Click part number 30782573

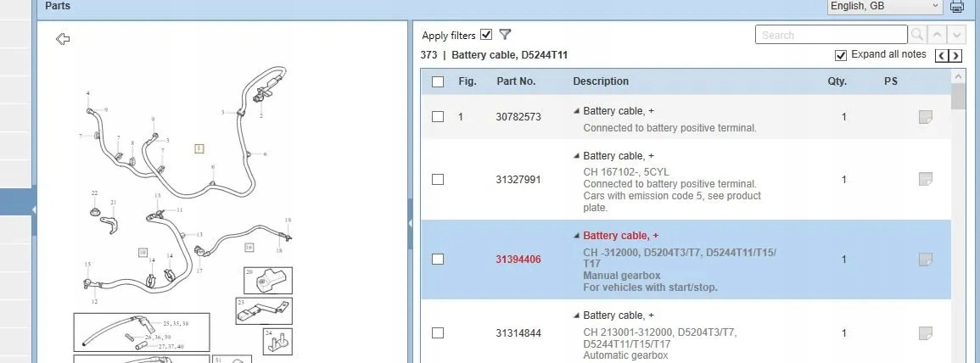pyautogui.click(x=518, y=117)
